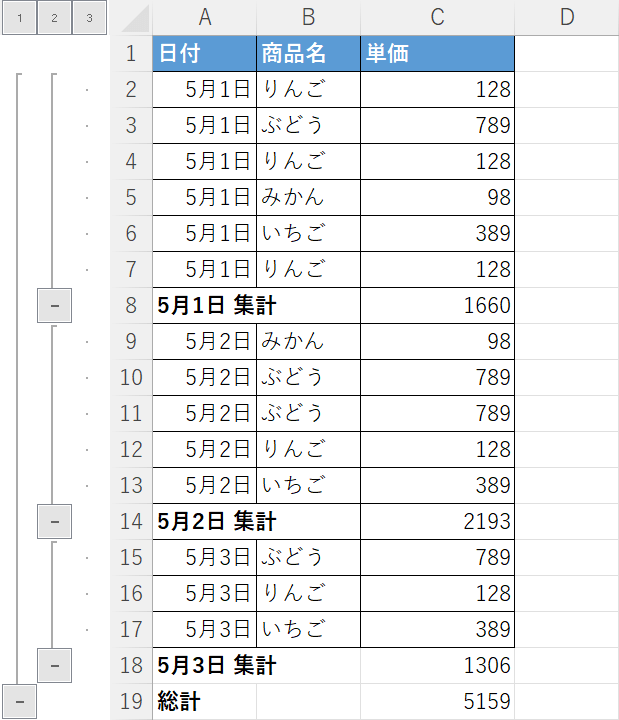Viewport: 619px width, 720px height.
Task: Click outline level 3 button
Action: (89, 18)
